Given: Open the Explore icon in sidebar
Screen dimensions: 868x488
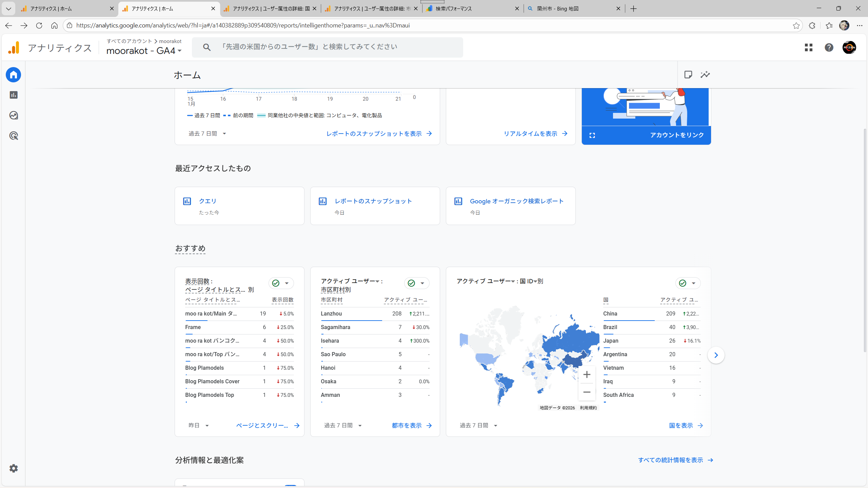Looking at the screenshot, I should pos(14,116).
